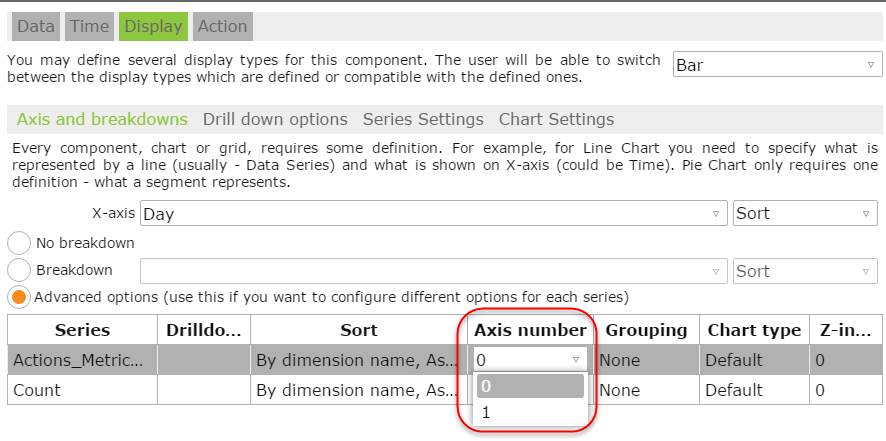Open the Time tab
The image size is (886, 441).
point(90,26)
